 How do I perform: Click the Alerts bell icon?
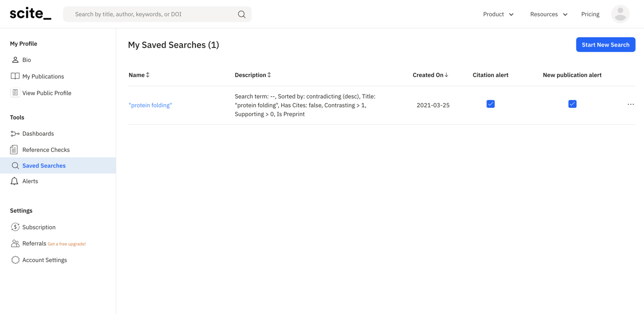point(14,181)
